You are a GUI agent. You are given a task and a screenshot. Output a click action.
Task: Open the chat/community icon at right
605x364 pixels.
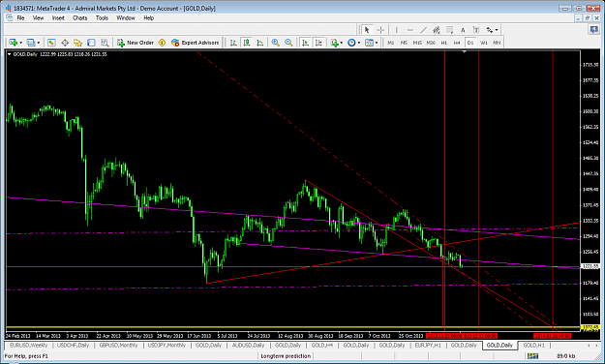[593, 29]
